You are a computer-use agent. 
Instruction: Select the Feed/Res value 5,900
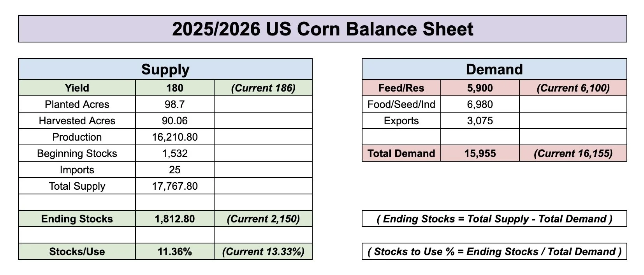480,88
